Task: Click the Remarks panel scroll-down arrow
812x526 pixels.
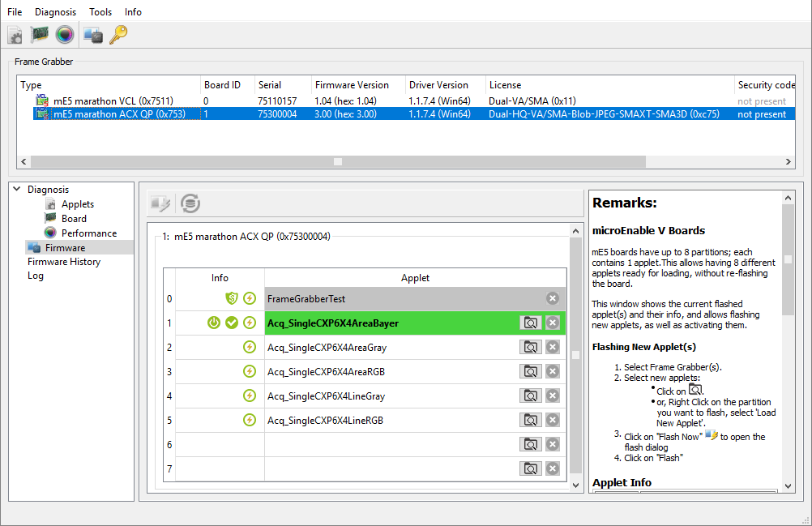Action: (x=788, y=486)
